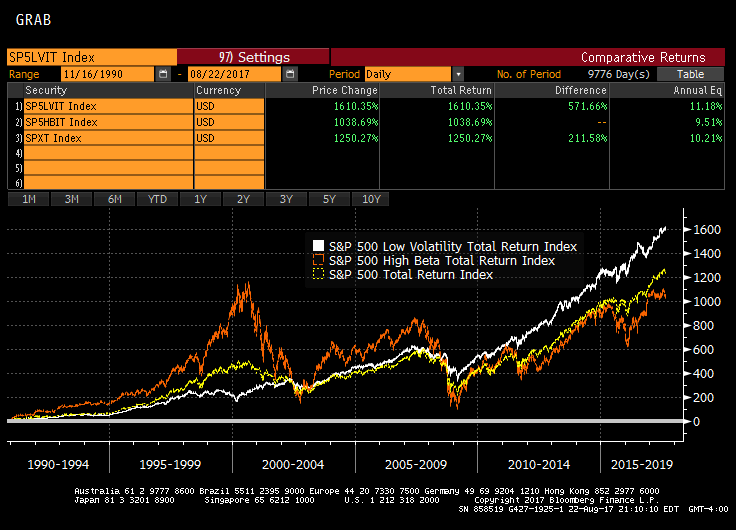Click the 1600 y-axis label

point(707,230)
